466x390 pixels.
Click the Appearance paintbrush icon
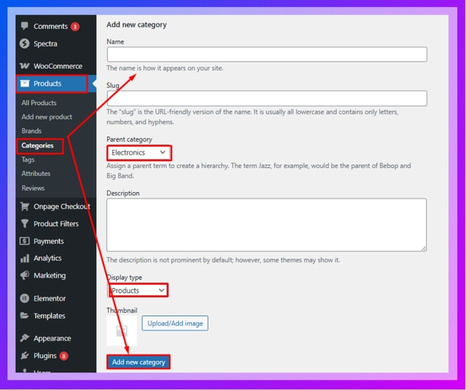25,338
